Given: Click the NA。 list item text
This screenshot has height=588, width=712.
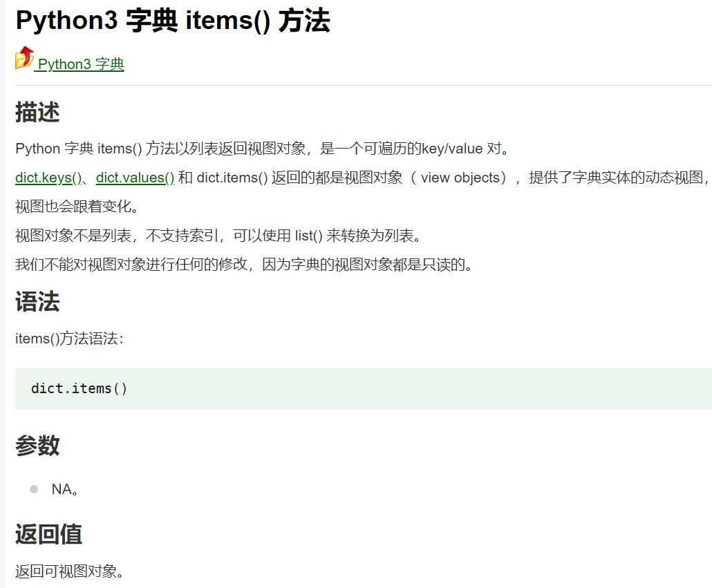Looking at the screenshot, I should 65,489.
